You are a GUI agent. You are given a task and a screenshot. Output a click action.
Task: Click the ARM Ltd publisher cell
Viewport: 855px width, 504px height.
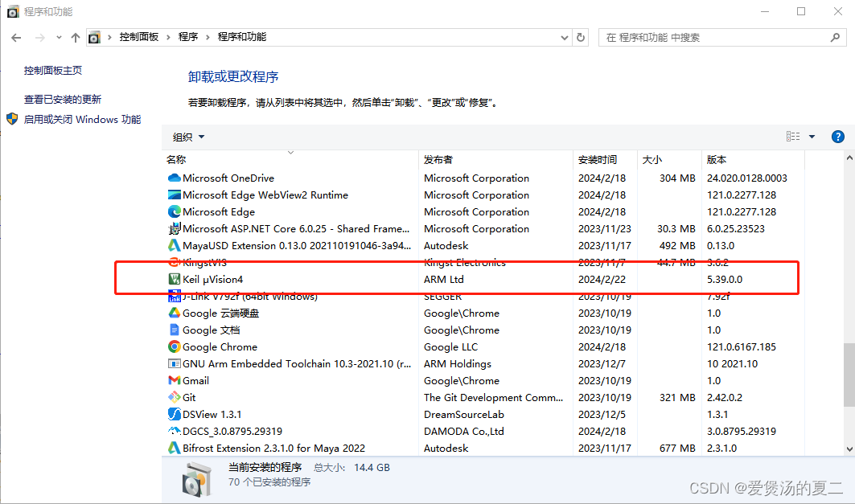point(444,280)
